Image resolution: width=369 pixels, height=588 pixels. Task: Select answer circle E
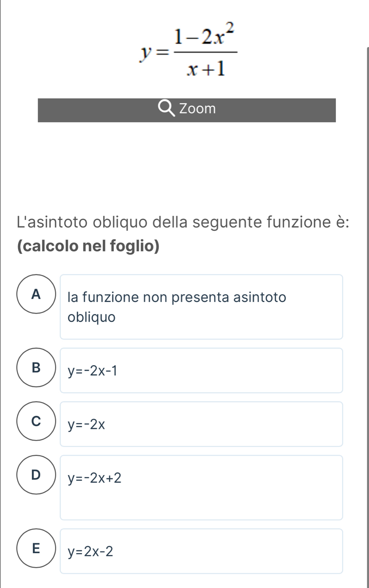36,548
